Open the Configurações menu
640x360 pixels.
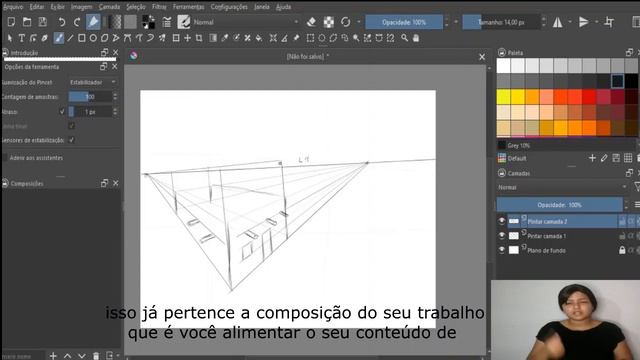229,7
